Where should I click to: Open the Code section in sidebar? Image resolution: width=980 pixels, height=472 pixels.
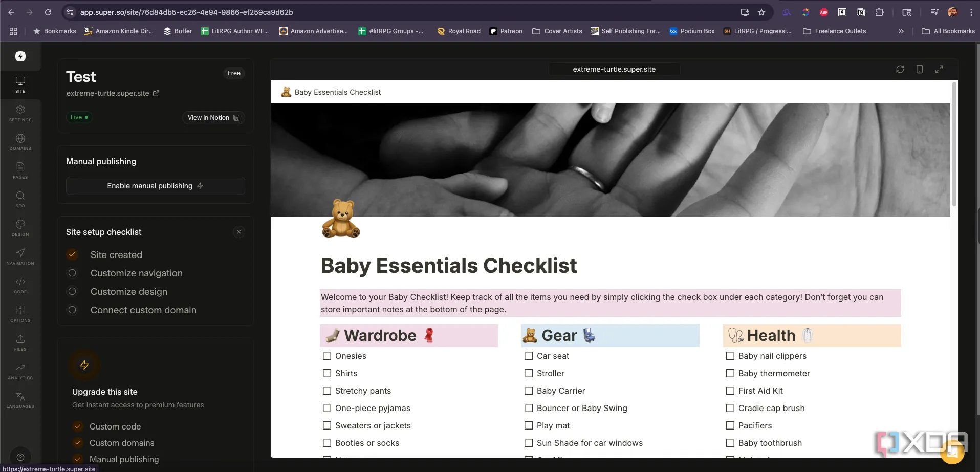point(20,285)
